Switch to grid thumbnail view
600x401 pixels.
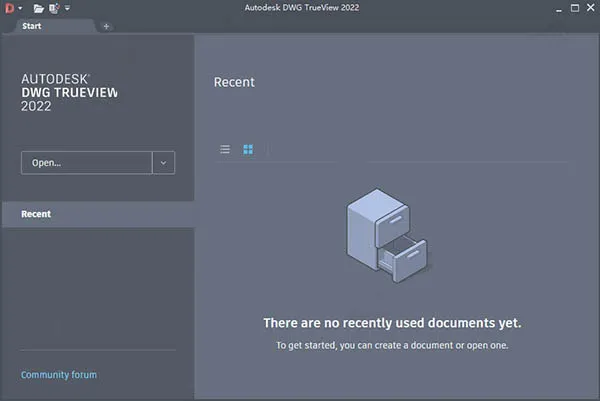pyautogui.click(x=248, y=149)
